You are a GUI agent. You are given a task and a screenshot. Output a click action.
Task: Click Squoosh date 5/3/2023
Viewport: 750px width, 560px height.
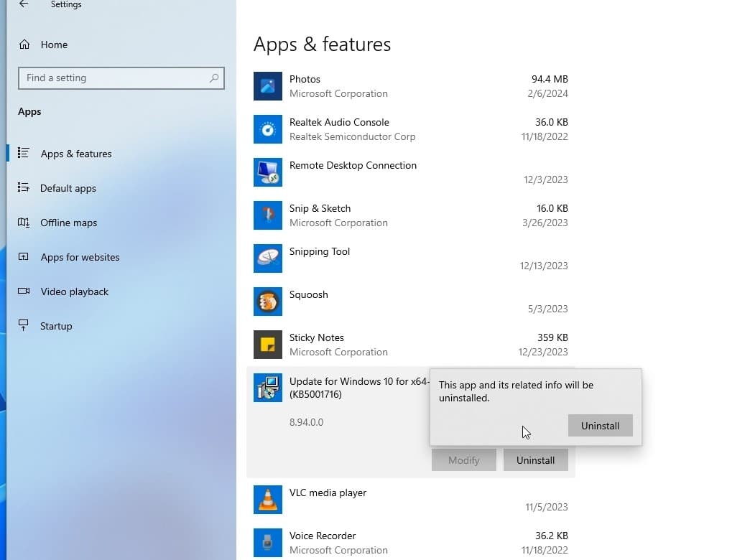click(547, 309)
